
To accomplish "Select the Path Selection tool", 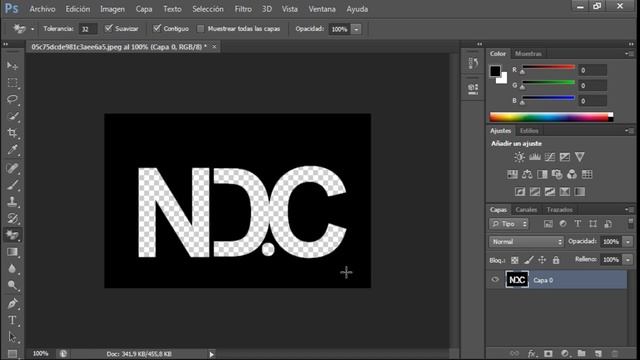I will click(12, 337).
